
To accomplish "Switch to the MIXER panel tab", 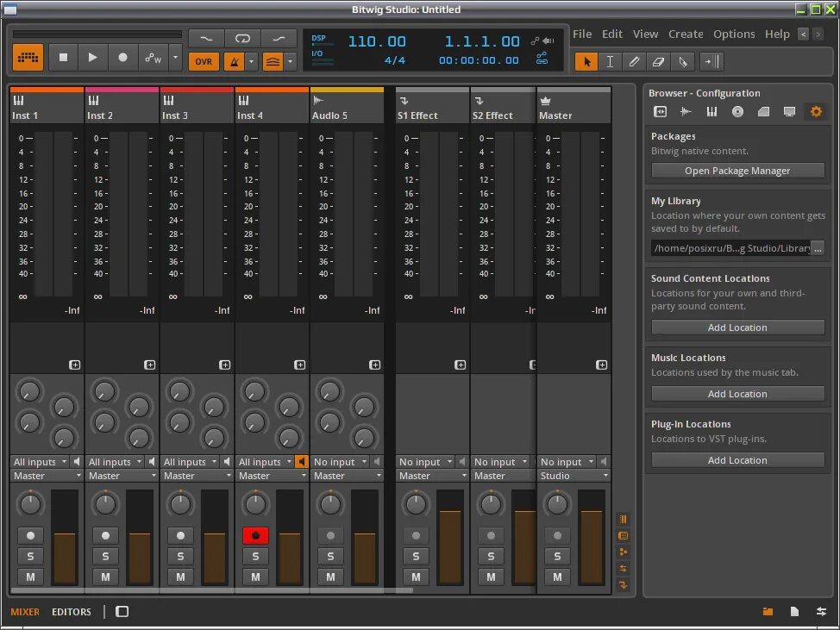I will coord(25,611).
